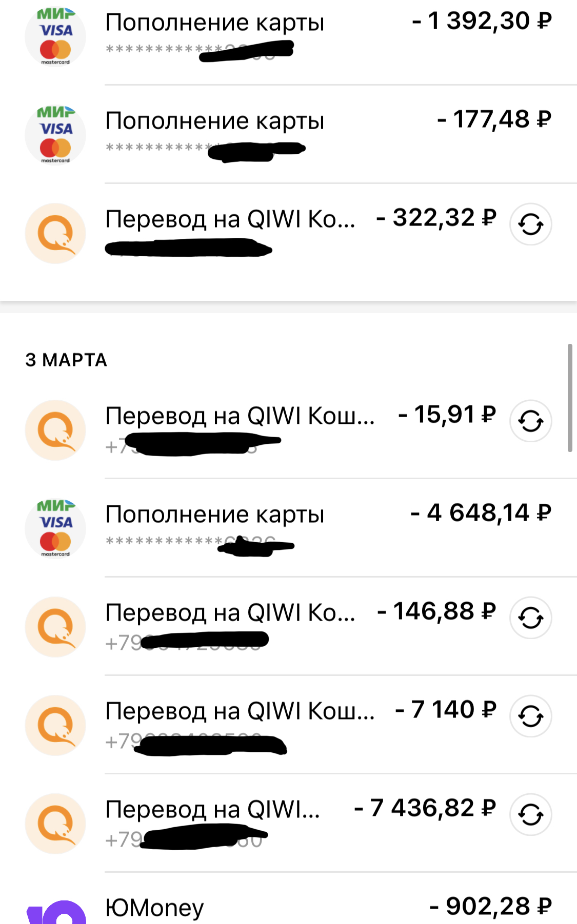Open the 322,32 ₽ QIWI transfer details
Image resolution: width=577 pixels, height=924 pixels.
click(230, 219)
